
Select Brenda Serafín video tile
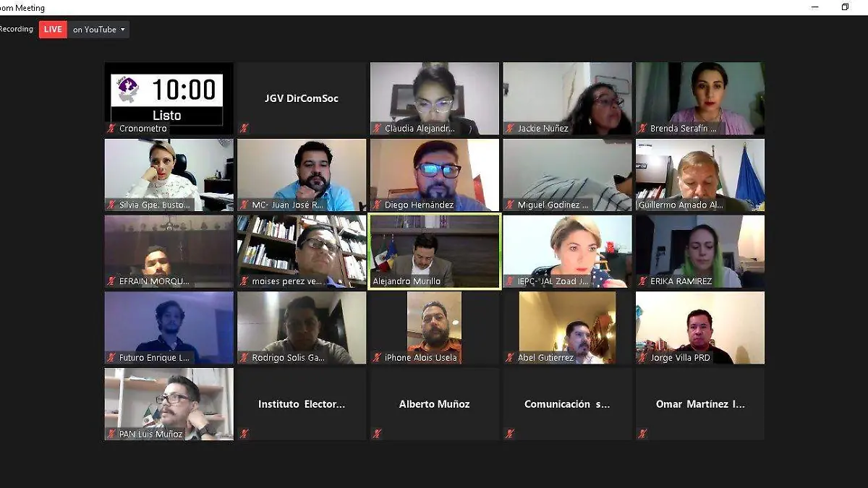(700, 98)
